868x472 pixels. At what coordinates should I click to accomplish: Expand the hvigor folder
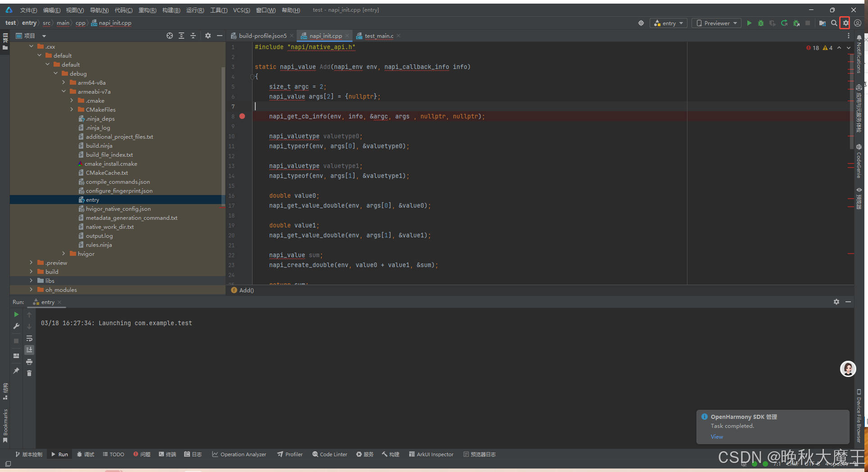[x=63, y=254]
